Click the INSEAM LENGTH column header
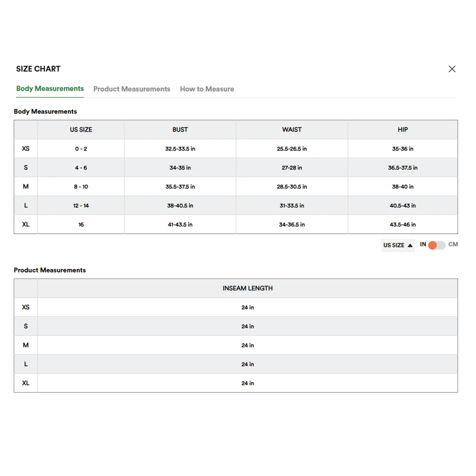476x476 pixels. (248, 288)
